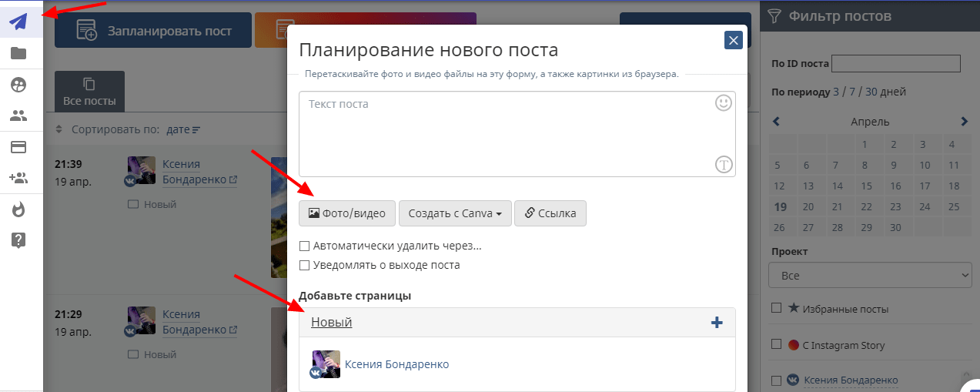Open the posts paper-plane sidebar icon
The height and width of the screenshot is (392, 980).
coord(18,21)
